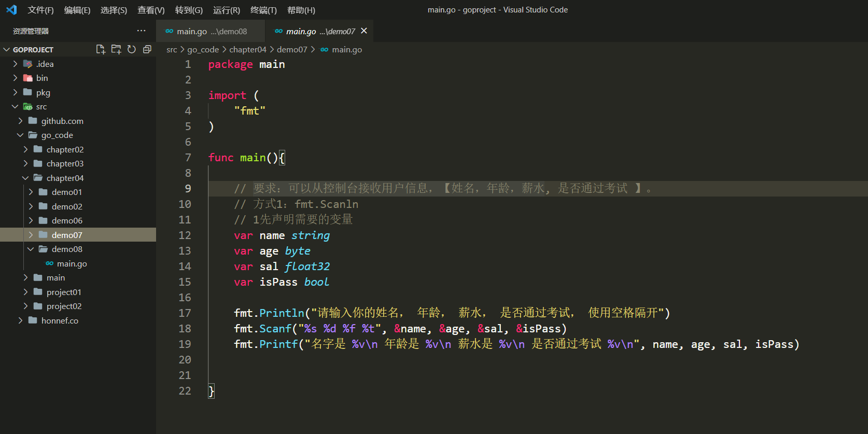Collapse the demo08 folder chevron
This screenshot has width=868, height=434.
31,249
